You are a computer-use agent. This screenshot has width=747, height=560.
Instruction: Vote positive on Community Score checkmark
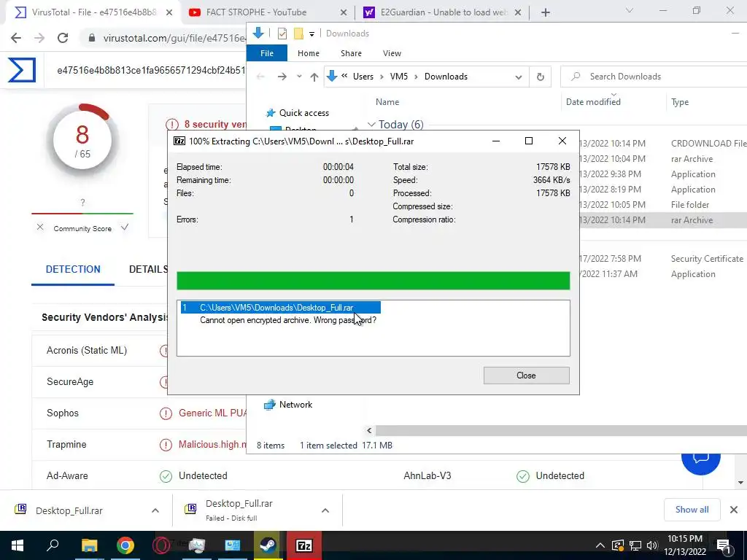coord(124,227)
